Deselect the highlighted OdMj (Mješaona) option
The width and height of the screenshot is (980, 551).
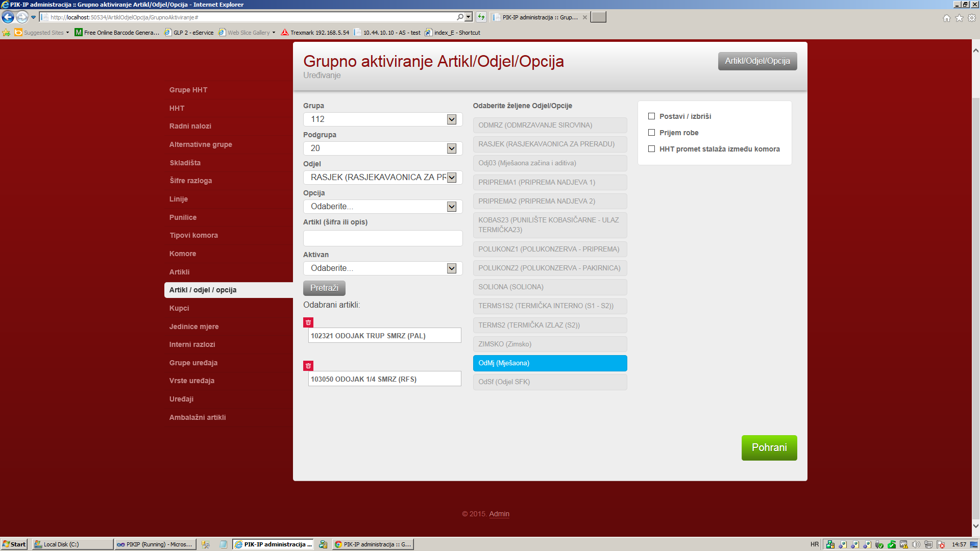(x=550, y=363)
